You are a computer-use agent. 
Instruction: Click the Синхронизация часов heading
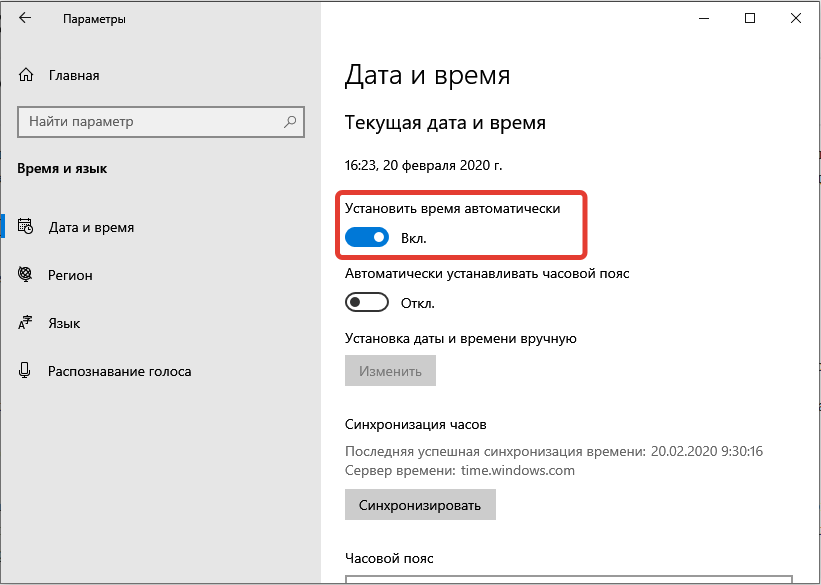[416, 424]
